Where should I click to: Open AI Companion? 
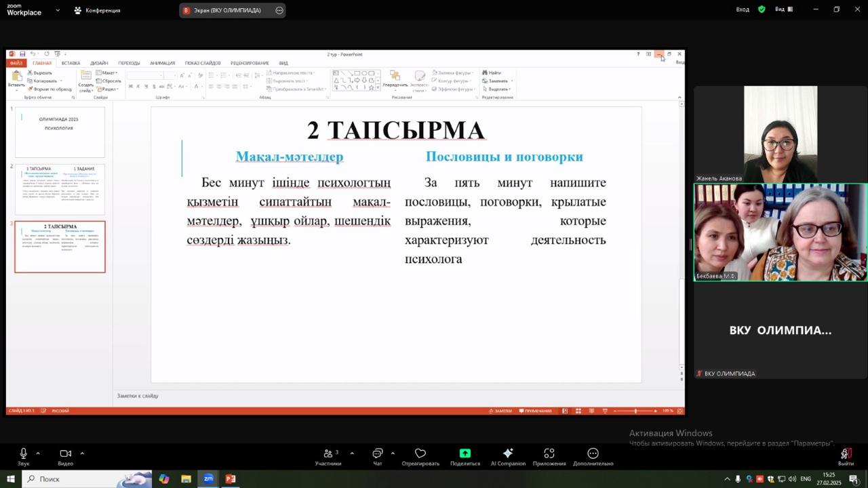508,453
